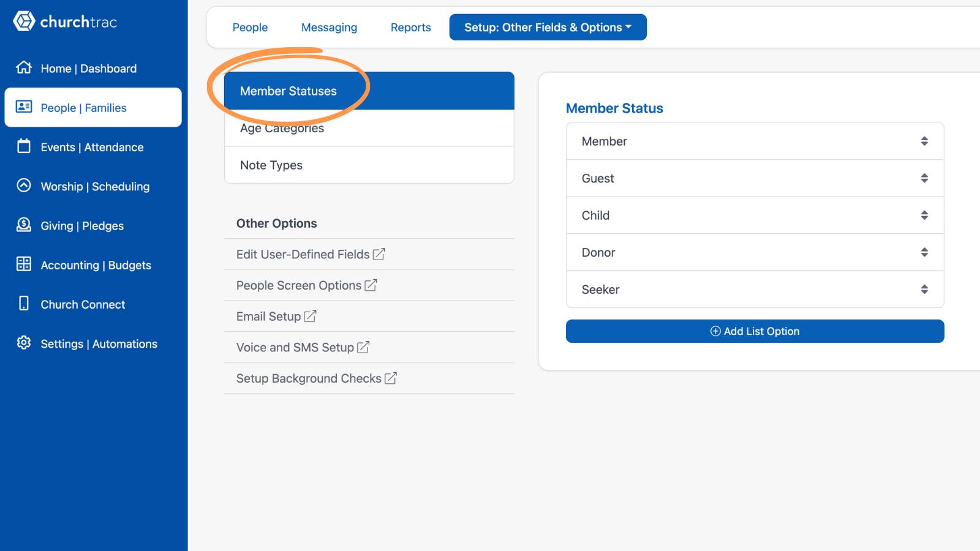Open Setup: Other Fields & Options dropdown

[x=548, y=28]
